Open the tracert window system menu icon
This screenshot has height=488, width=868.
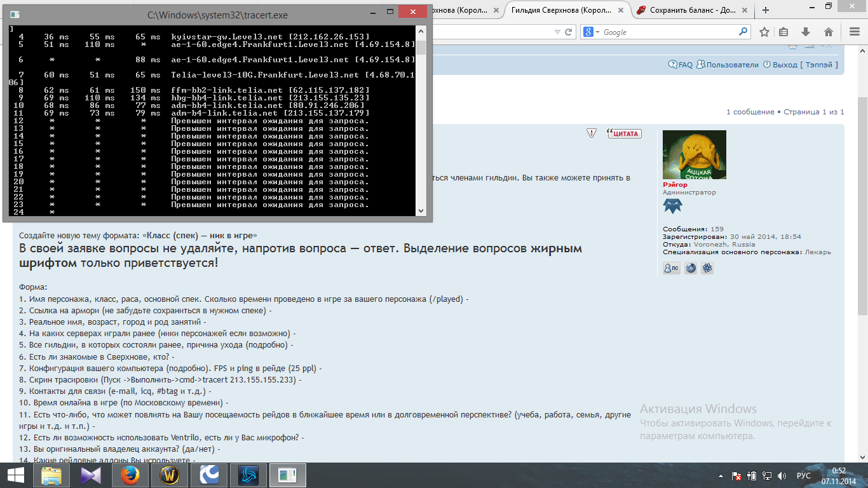coord(14,13)
